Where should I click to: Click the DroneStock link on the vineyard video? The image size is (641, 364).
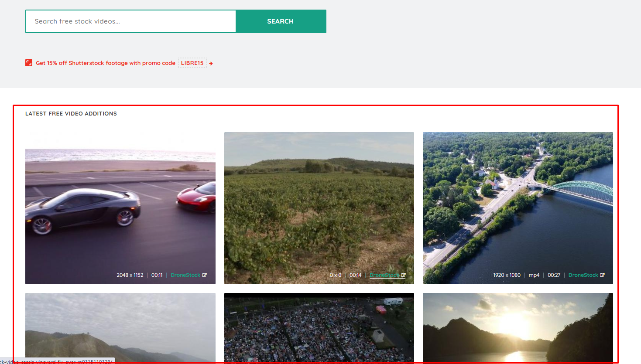pos(384,275)
